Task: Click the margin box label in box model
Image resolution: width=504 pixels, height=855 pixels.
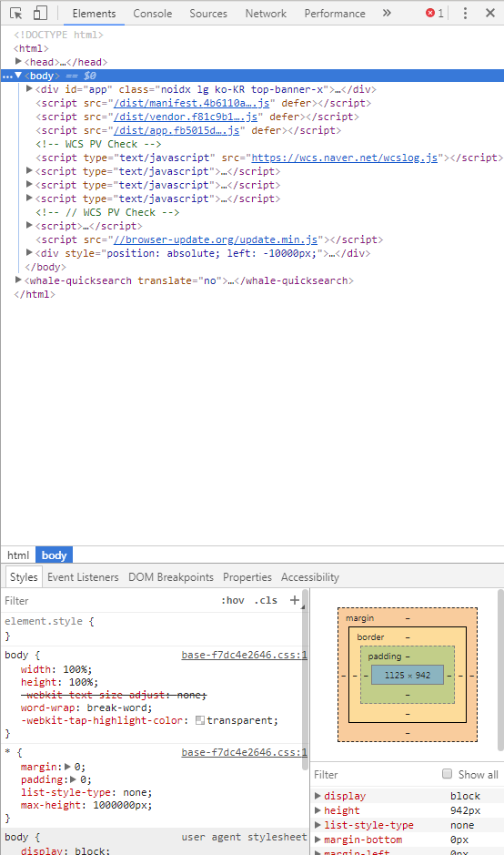Action: coord(359,617)
